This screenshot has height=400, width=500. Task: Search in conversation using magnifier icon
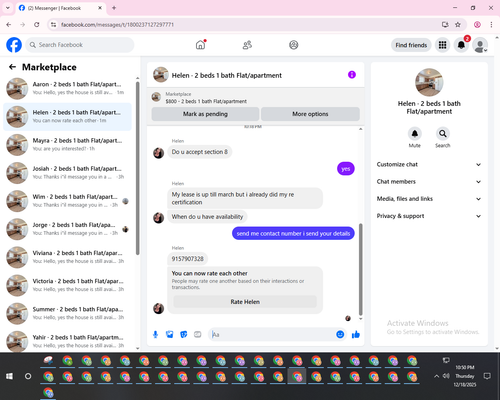443,134
